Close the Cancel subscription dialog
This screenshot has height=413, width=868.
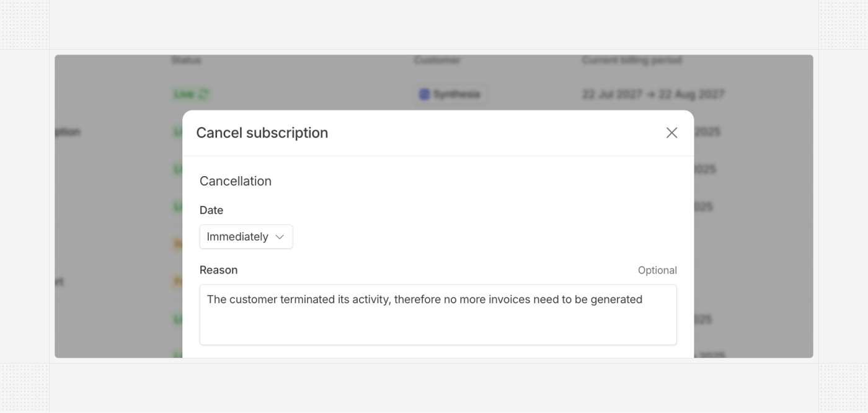click(671, 133)
